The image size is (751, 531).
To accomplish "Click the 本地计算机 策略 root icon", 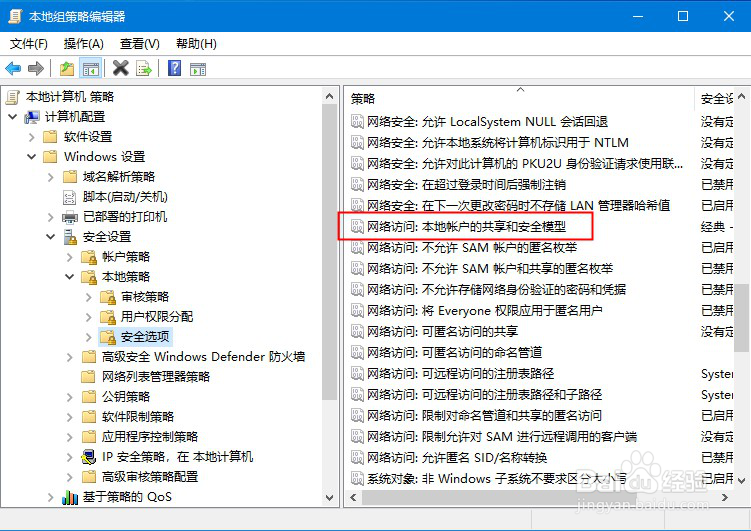I will 13,97.
